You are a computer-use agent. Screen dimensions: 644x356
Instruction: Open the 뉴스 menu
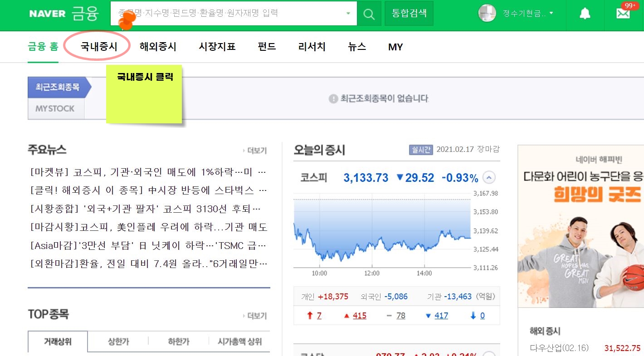[357, 47]
